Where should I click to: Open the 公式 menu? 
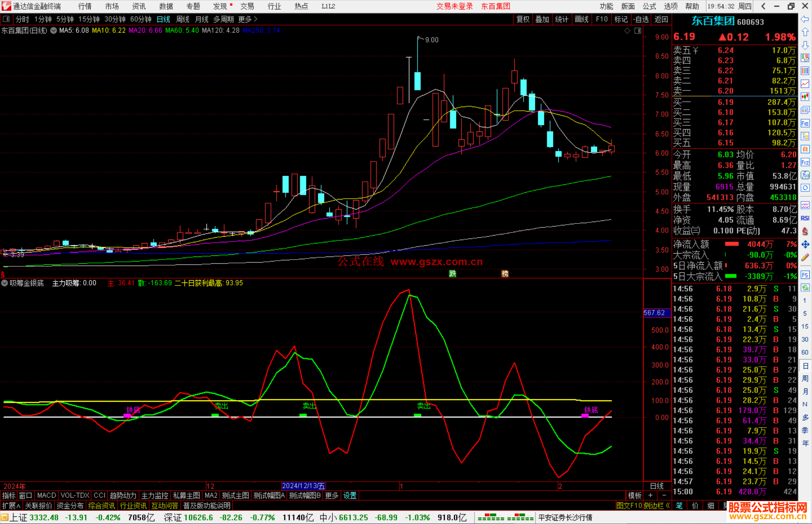click(x=649, y=6)
